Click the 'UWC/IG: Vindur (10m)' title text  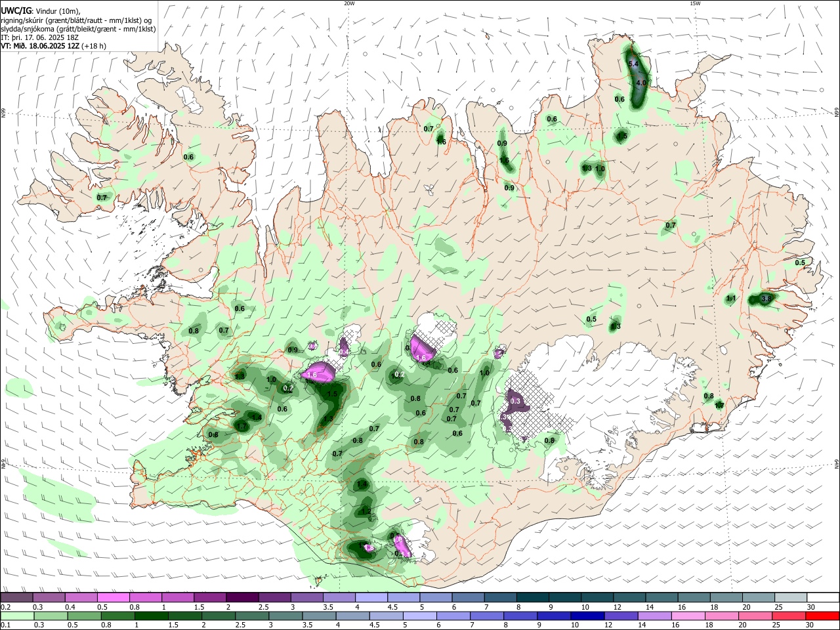pos(41,11)
